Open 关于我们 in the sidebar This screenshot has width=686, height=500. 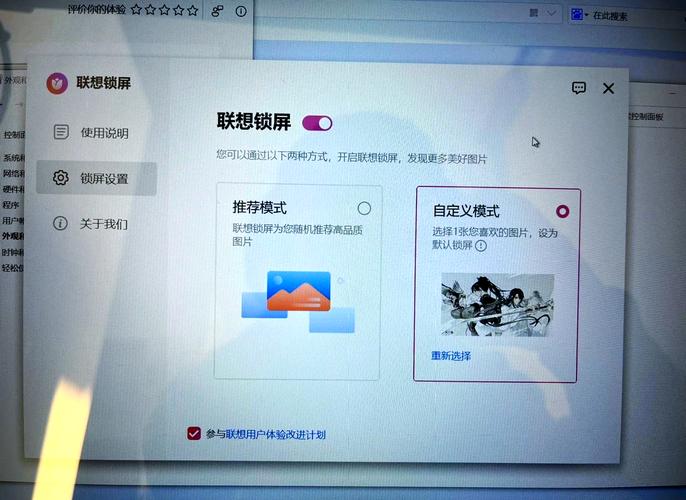click(x=96, y=224)
